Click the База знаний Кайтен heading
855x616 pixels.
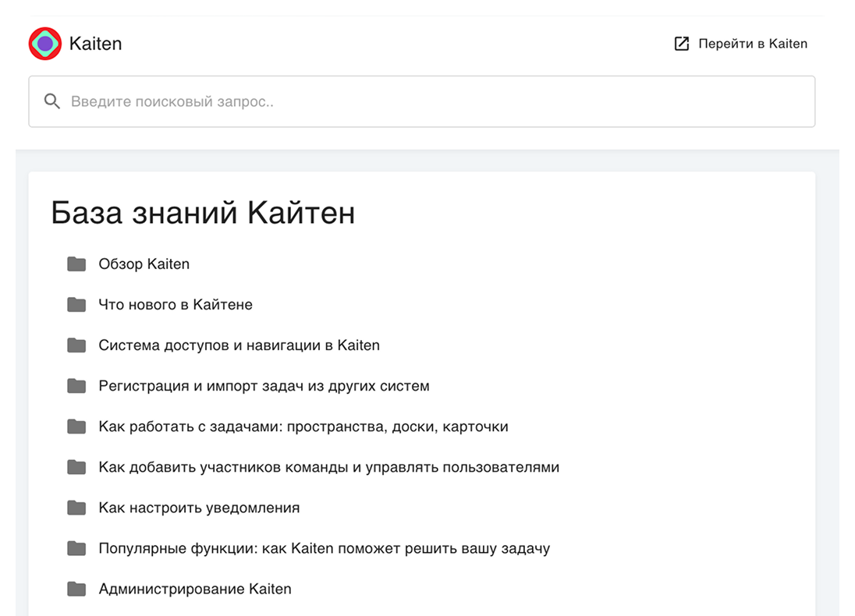tap(203, 213)
